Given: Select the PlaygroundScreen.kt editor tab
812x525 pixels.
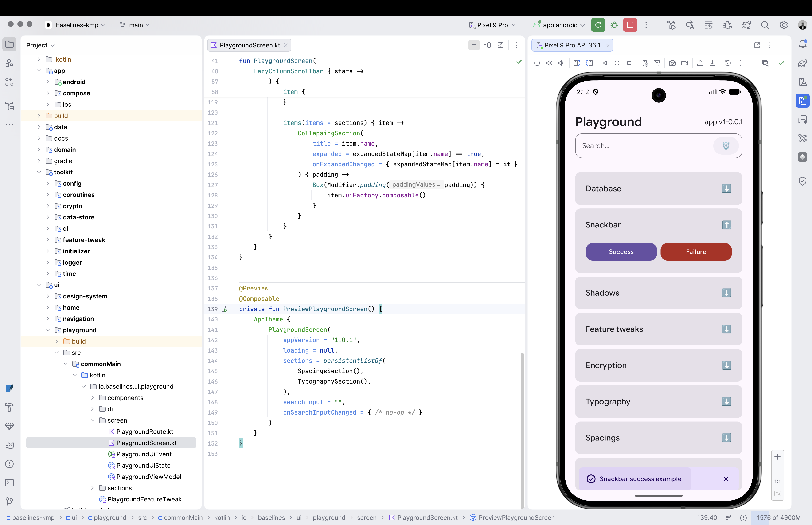Looking at the screenshot, I should tap(249, 45).
